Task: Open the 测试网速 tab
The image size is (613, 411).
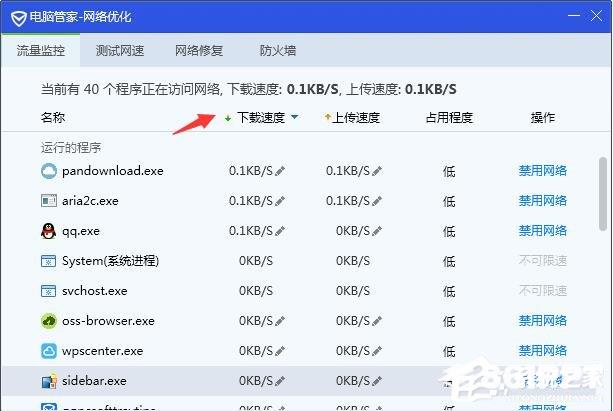Action: pyautogui.click(x=120, y=50)
